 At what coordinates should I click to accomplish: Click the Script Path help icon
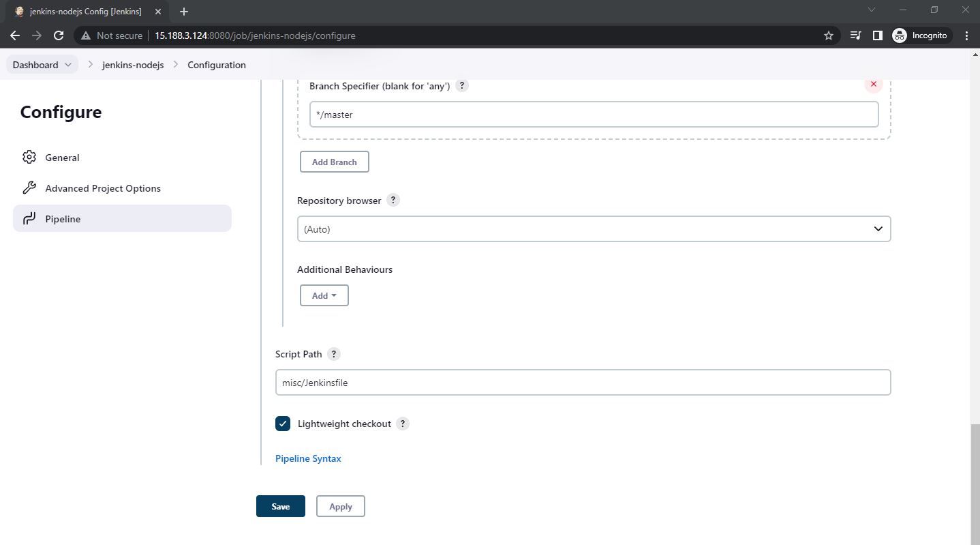333,354
